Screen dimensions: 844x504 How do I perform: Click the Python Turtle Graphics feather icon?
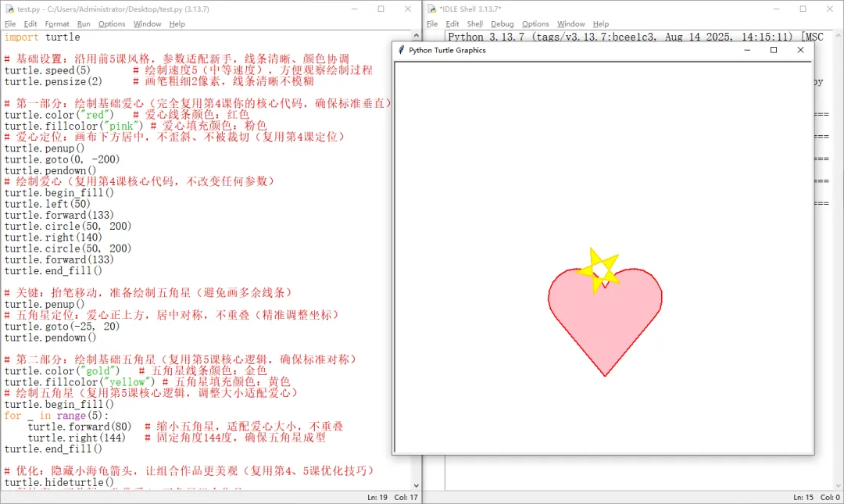tap(401, 50)
